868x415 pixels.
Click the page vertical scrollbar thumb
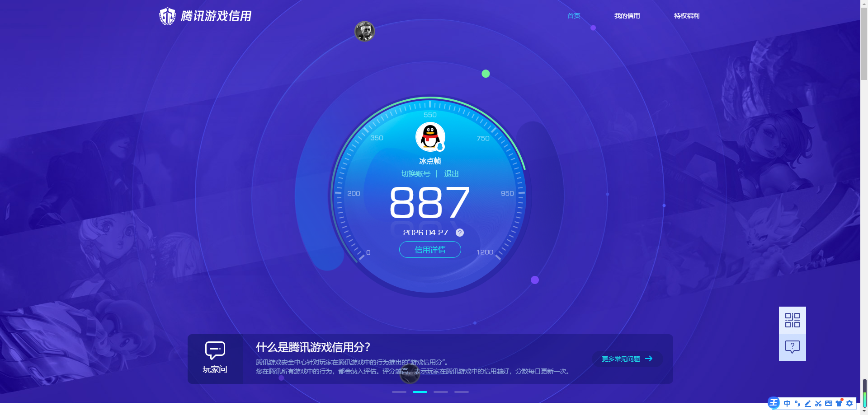pyautogui.click(x=864, y=43)
